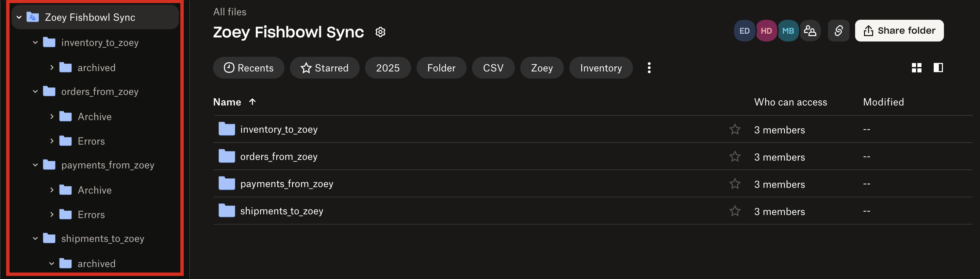Sort by the Name column header
Viewport: 980px width, 279px height.
(x=227, y=102)
